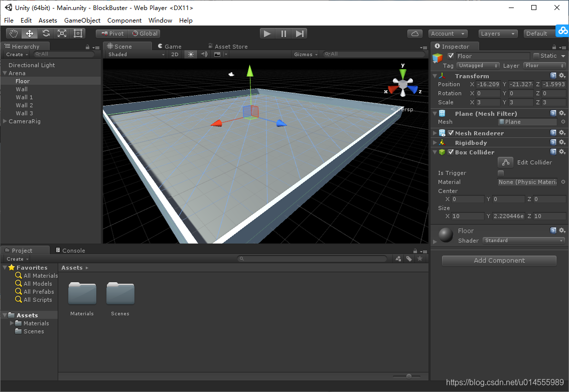Toggle scene lighting preview

[x=191, y=54]
